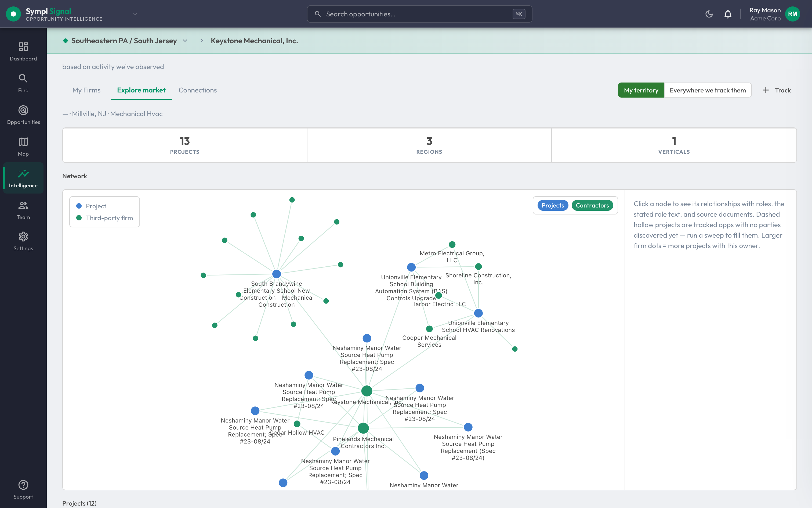Click the Ray Mason profile name

coord(765,10)
